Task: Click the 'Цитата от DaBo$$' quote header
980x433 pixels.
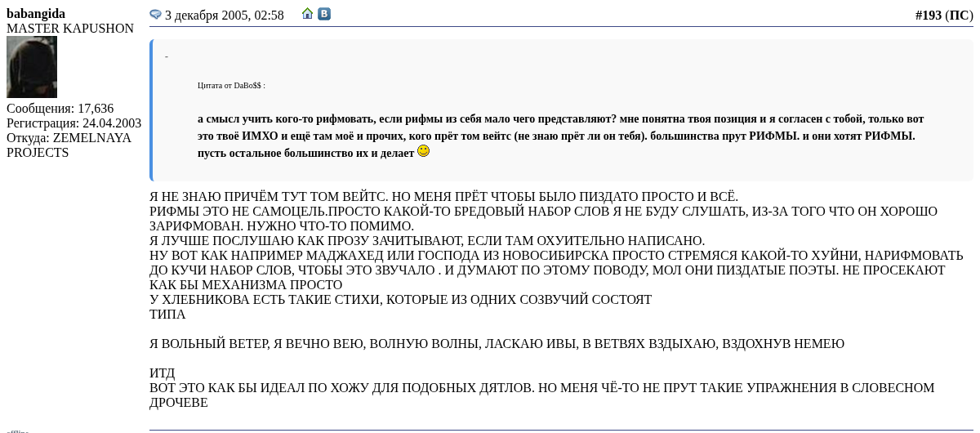Action: click(231, 86)
